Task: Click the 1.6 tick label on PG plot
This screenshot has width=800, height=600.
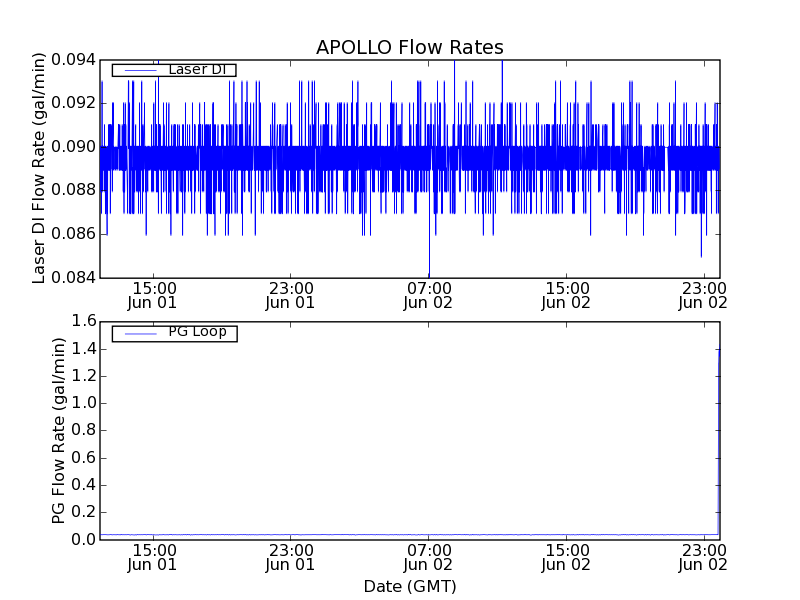Action: (84, 321)
